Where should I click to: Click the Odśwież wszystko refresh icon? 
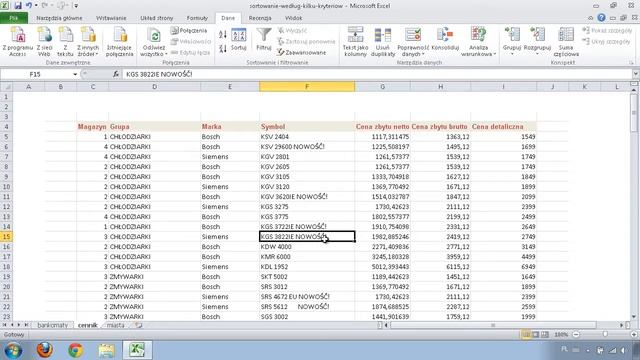point(154,36)
